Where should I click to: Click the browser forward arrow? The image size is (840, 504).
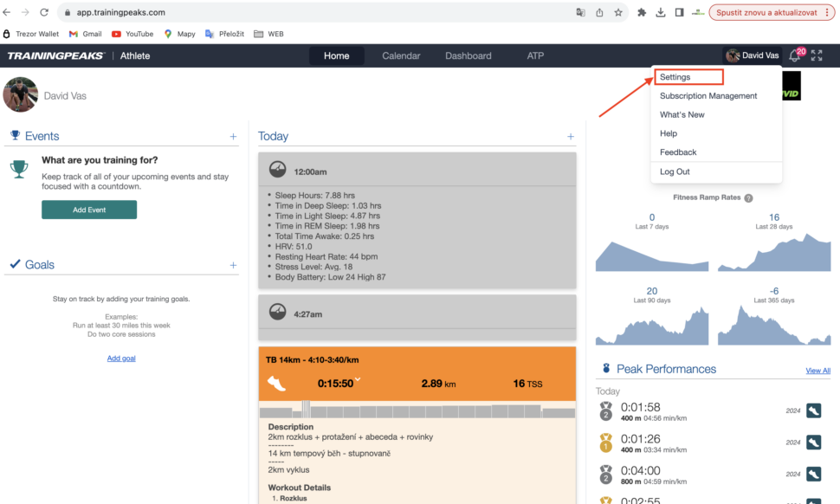[25, 12]
